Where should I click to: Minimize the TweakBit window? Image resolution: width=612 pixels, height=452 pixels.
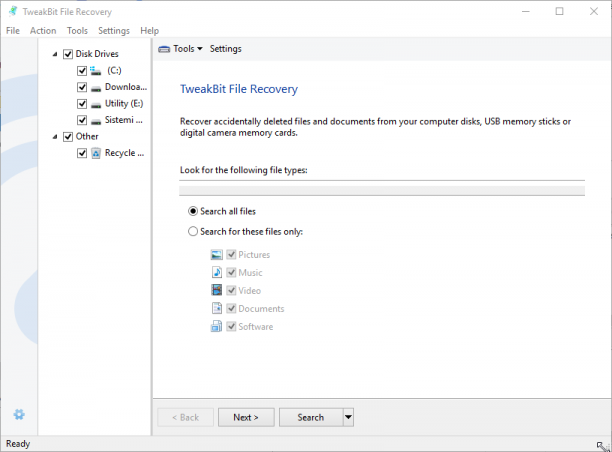tap(526, 11)
